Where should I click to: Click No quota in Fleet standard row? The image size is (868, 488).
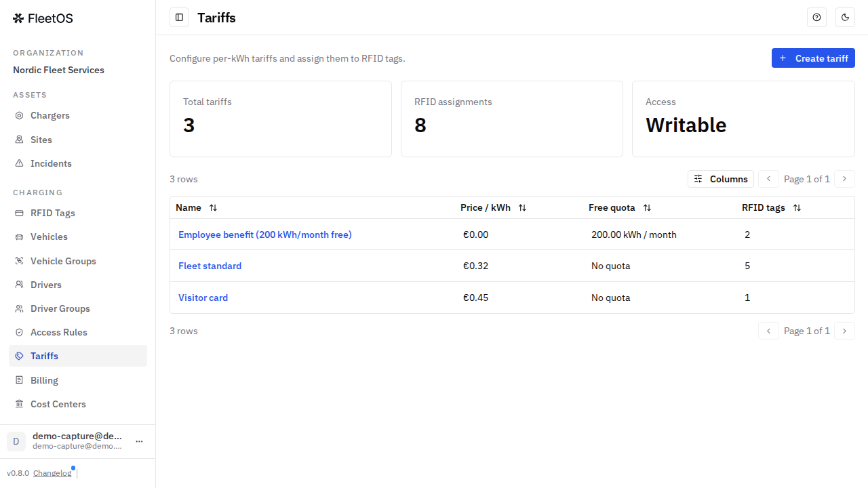(611, 266)
